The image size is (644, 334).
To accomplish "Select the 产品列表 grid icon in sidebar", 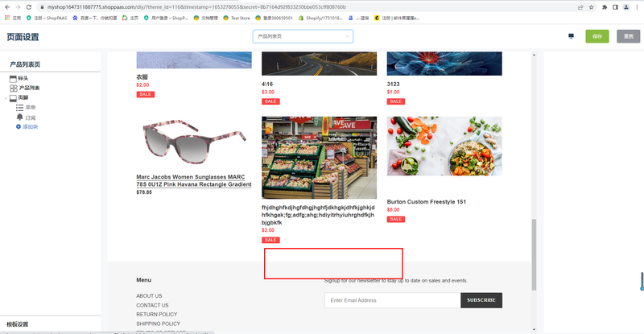I will point(13,88).
